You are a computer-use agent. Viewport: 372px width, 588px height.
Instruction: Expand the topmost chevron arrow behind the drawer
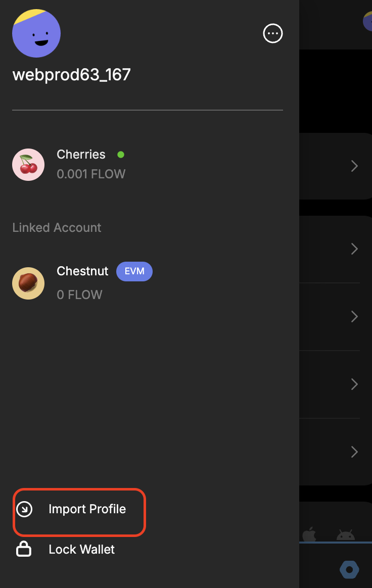tap(354, 166)
